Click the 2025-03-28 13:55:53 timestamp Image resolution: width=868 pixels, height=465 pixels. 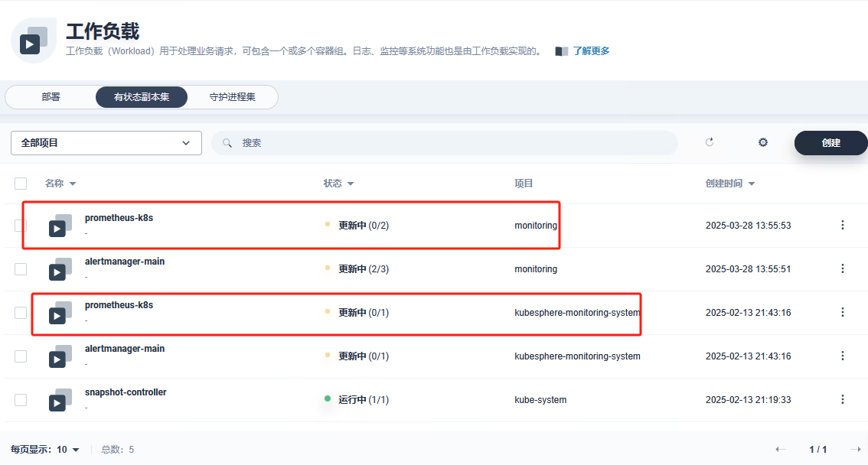coord(749,226)
